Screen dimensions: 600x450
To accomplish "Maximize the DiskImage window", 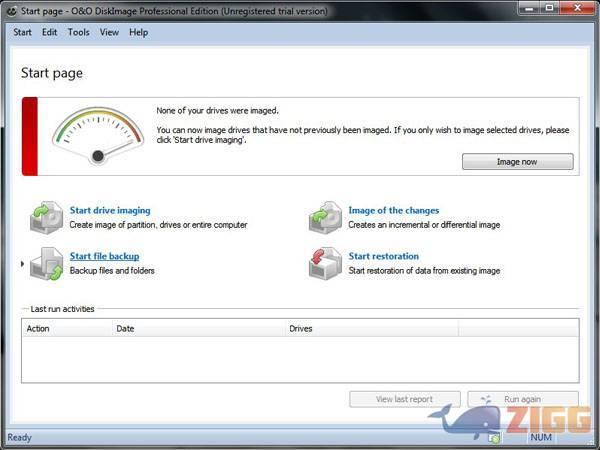I will (549, 8).
